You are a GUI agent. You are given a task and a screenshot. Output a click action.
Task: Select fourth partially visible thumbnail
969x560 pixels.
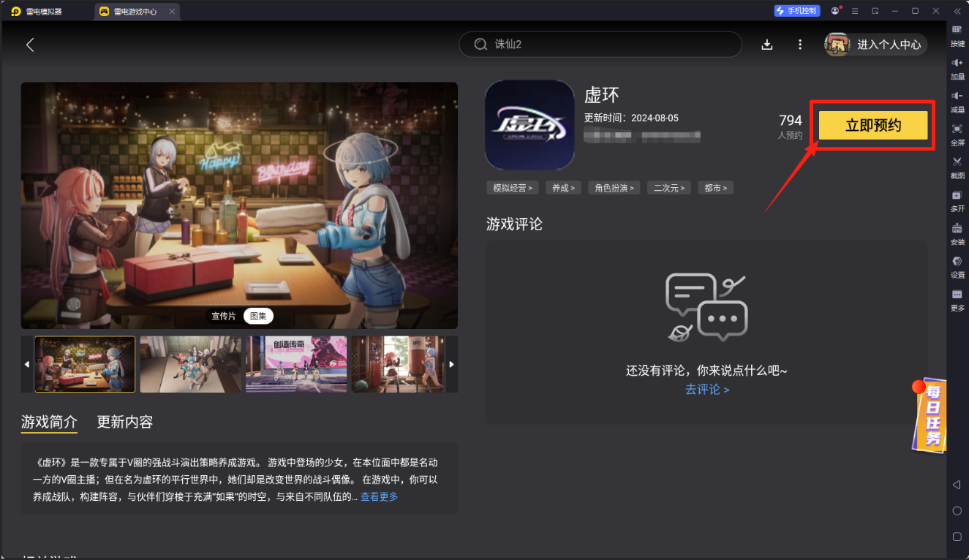(x=398, y=364)
